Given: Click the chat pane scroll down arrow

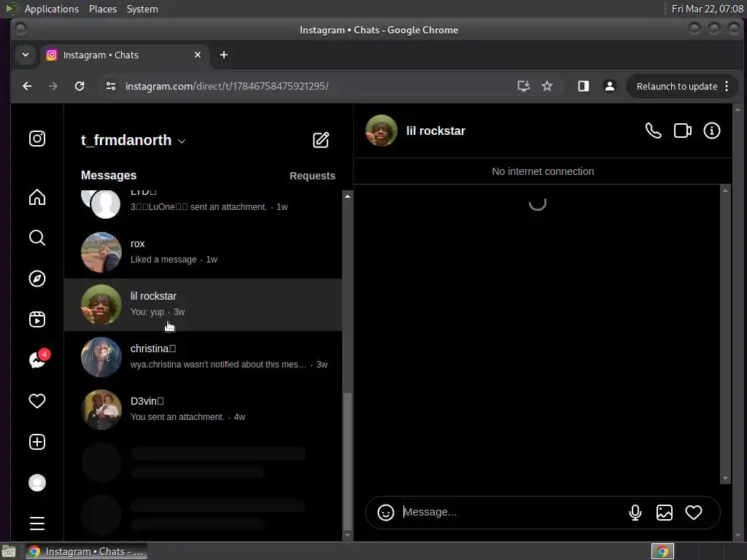Looking at the screenshot, I should (x=725, y=478).
